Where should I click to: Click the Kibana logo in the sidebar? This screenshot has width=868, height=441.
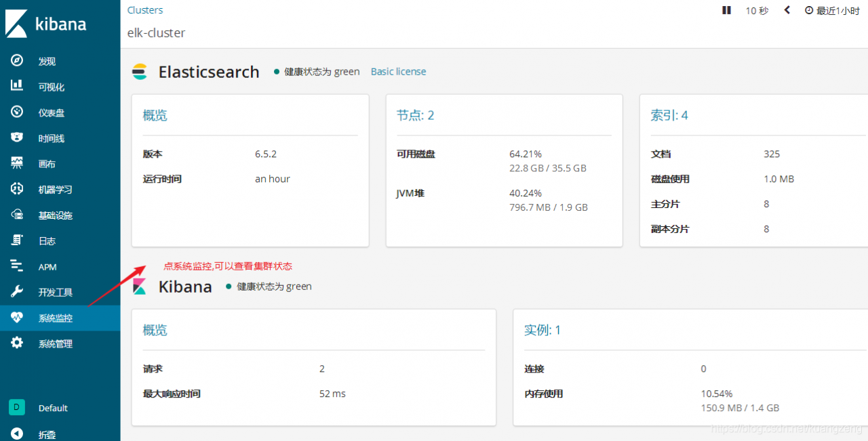click(x=46, y=24)
